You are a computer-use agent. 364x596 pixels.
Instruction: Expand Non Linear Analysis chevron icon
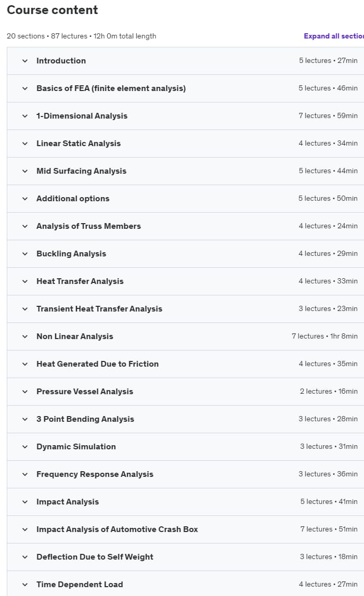pos(24,336)
